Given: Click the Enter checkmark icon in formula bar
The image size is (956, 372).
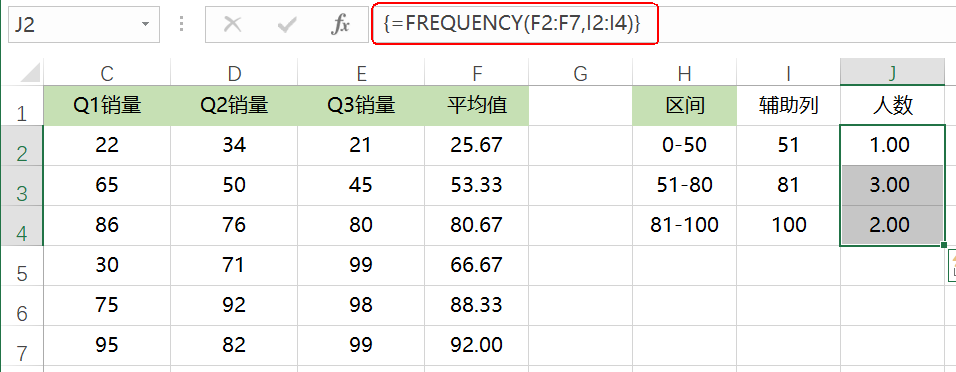Looking at the screenshot, I should (x=287, y=24).
